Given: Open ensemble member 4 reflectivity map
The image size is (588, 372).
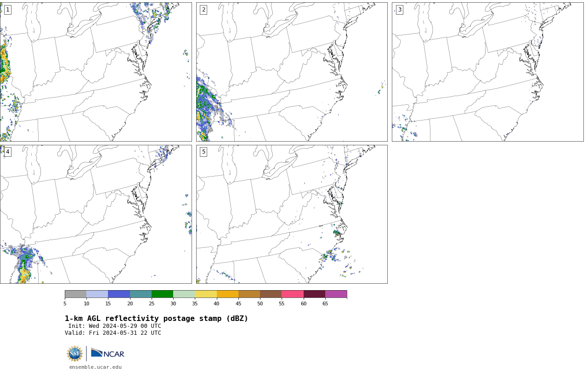Looking at the screenshot, I should [x=96, y=214].
